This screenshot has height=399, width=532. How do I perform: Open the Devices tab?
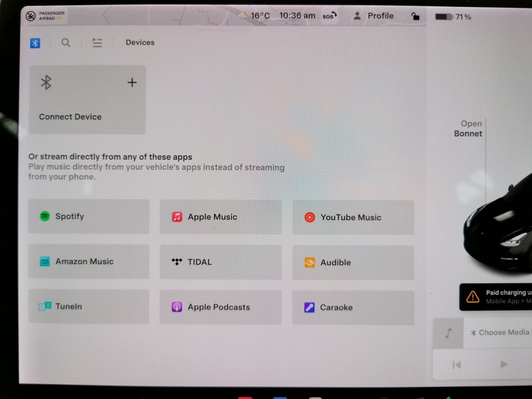(x=140, y=43)
